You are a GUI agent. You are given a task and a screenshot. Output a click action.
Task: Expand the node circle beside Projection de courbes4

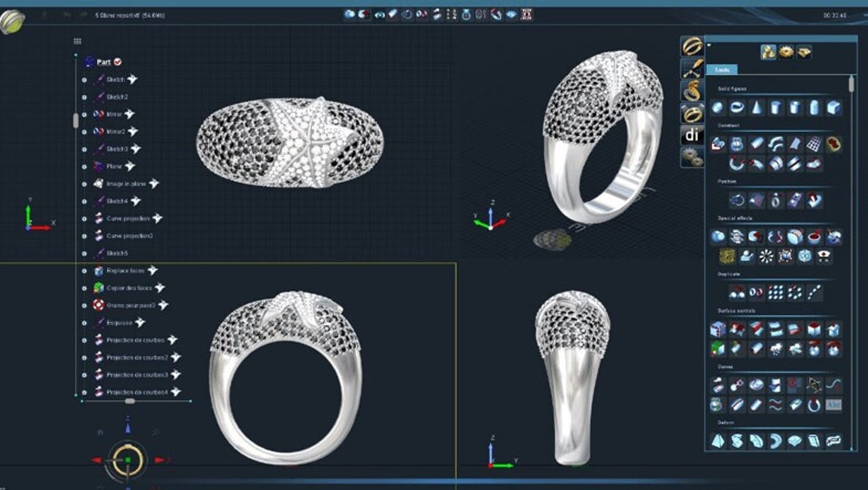tap(84, 392)
